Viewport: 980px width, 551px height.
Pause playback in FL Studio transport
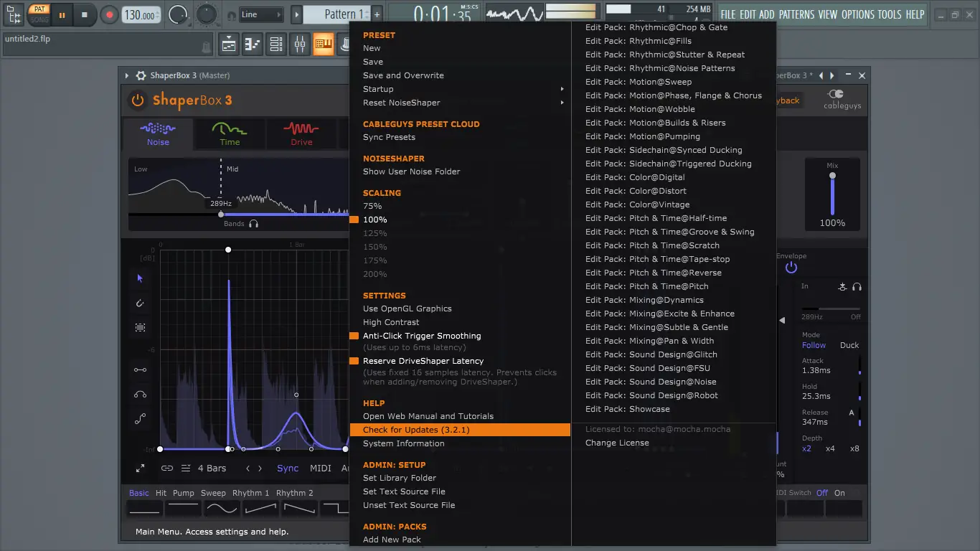coord(62,14)
